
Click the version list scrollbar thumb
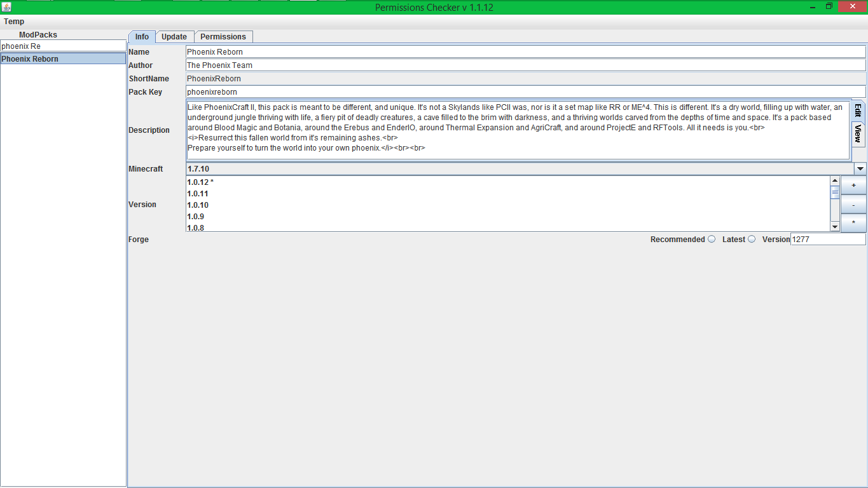pyautogui.click(x=835, y=191)
